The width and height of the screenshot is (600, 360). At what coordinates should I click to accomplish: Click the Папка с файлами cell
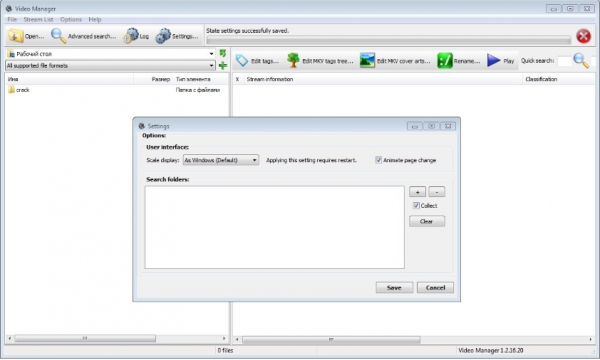coord(198,90)
